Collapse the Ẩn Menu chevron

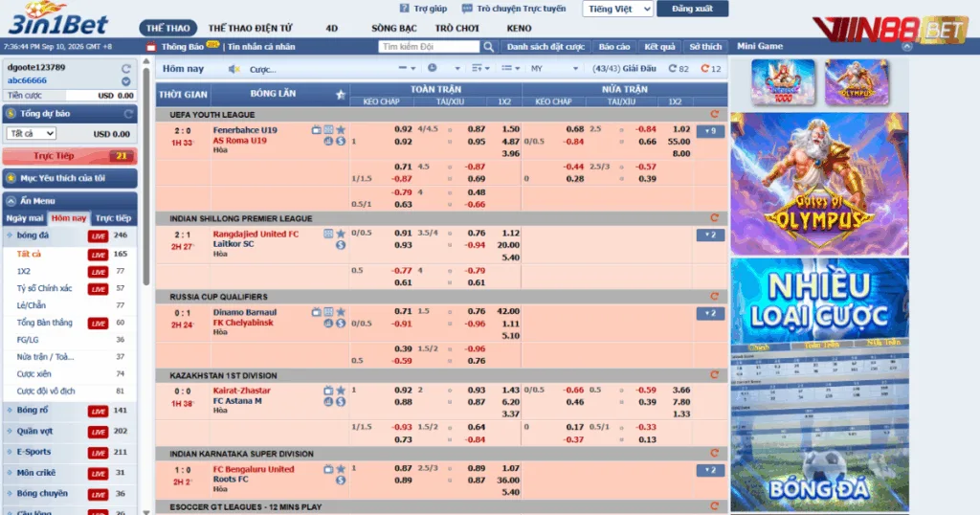click(11, 201)
